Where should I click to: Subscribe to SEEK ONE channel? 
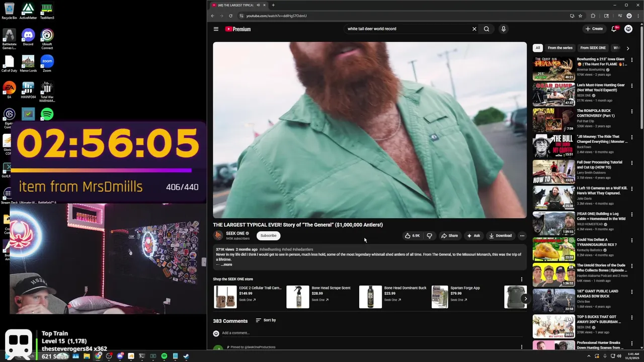pos(268,235)
